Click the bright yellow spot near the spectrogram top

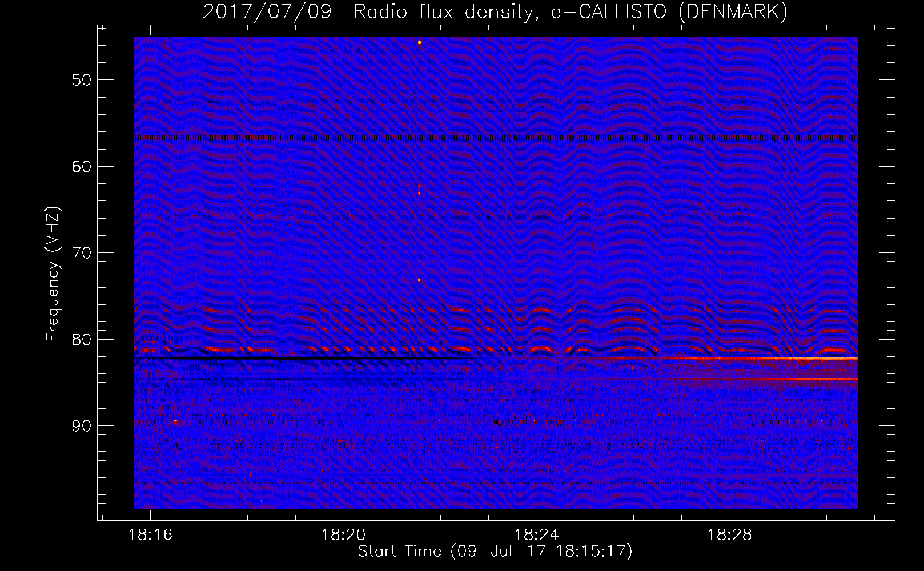[420, 42]
